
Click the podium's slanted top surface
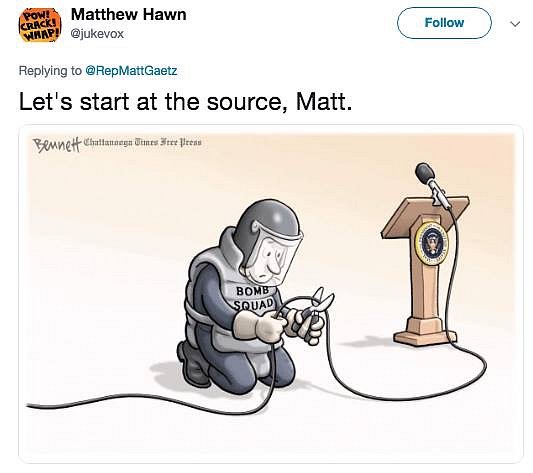pos(425,218)
